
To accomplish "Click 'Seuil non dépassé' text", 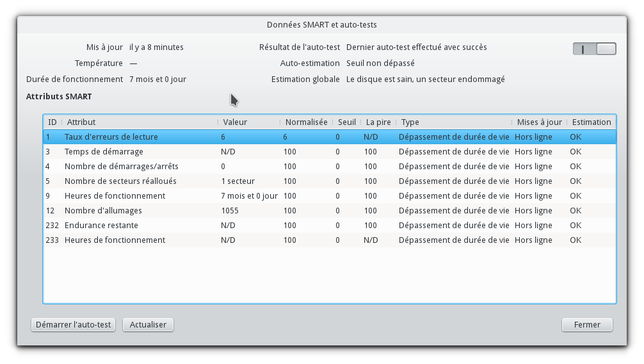I will point(380,63).
